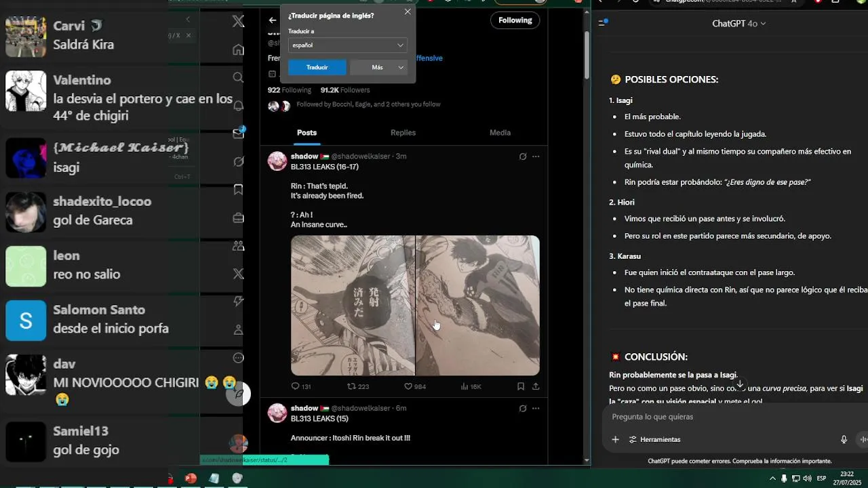The height and width of the screenshot is (488, 868).
Task: Go to Home in X sidebar
Action: [238, 49]
